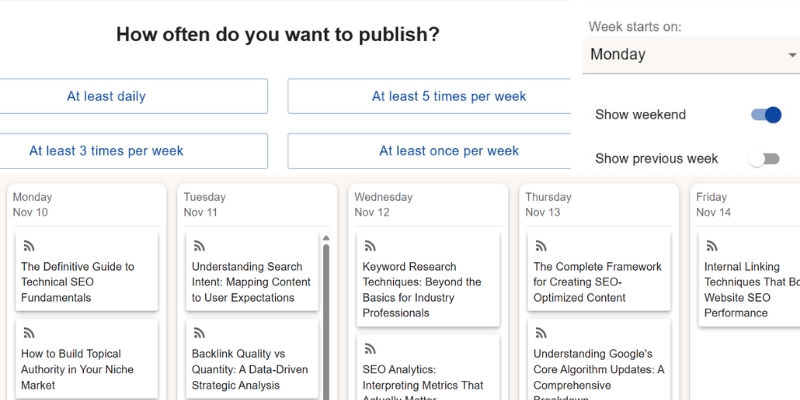Image resolution: width=800 pixels, height=400 pixels.
Task: Choose At least 5 times per week
Action: [449, 97]
